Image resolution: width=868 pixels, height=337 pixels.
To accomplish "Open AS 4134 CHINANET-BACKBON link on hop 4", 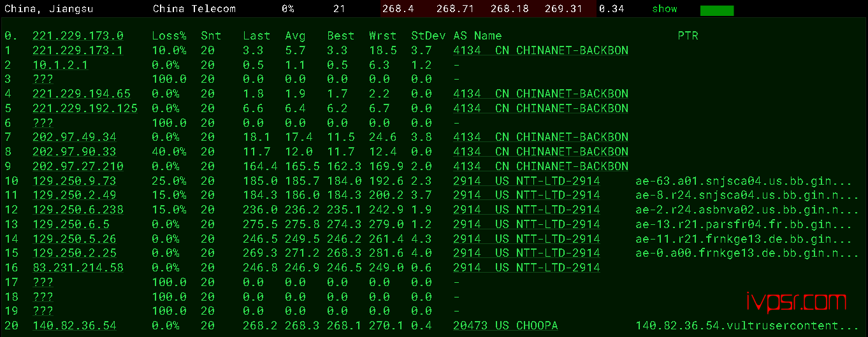I will [x=541, y=94].
